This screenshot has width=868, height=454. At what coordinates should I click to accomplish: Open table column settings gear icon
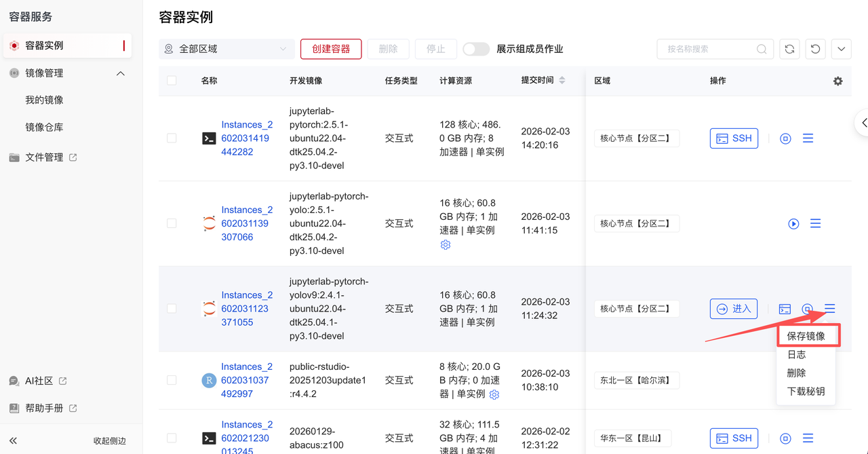pyautogui.click(x=837, y=81)
